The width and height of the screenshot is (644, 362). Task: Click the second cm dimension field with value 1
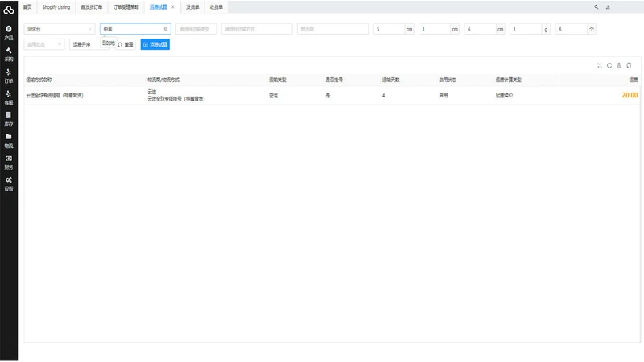point(435,29)
